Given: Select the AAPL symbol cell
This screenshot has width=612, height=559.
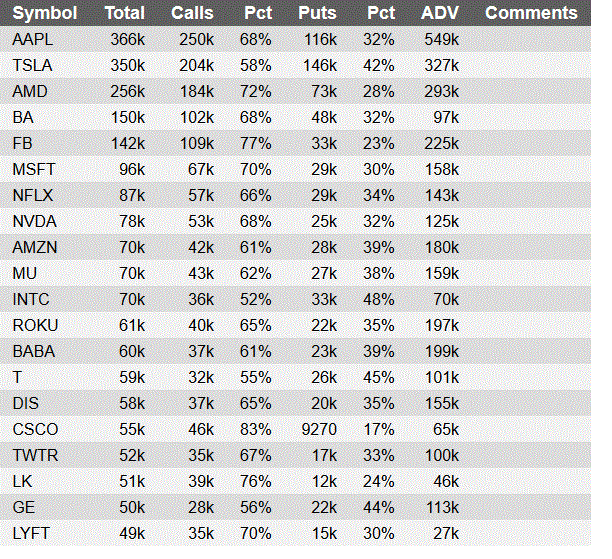Looking at the screenshot, I should (x=32, y=39).
